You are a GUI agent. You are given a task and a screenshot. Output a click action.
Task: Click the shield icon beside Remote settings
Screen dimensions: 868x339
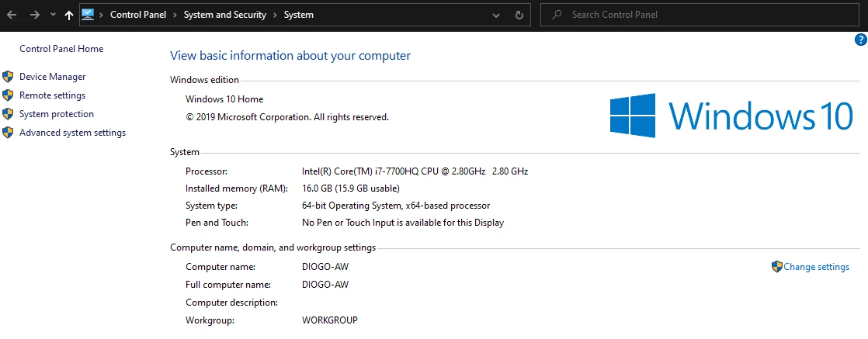8,95
